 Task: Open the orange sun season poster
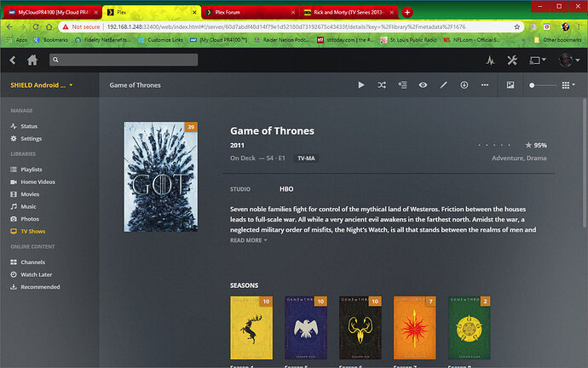coord(415,327)
